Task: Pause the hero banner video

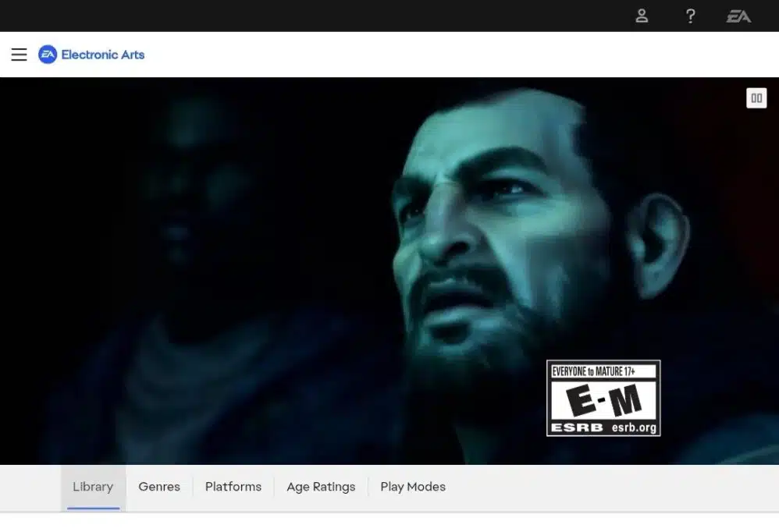Action: pos(756,98)
